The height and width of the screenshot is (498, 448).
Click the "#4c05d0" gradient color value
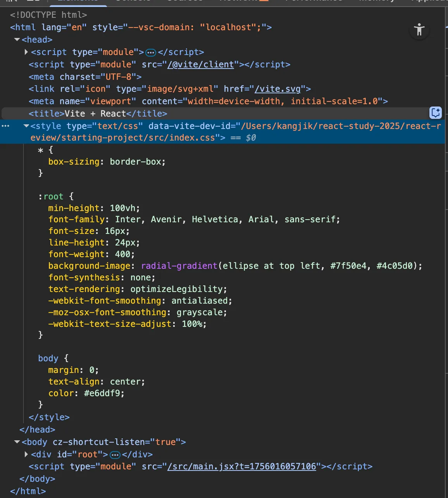click(395, 266)
